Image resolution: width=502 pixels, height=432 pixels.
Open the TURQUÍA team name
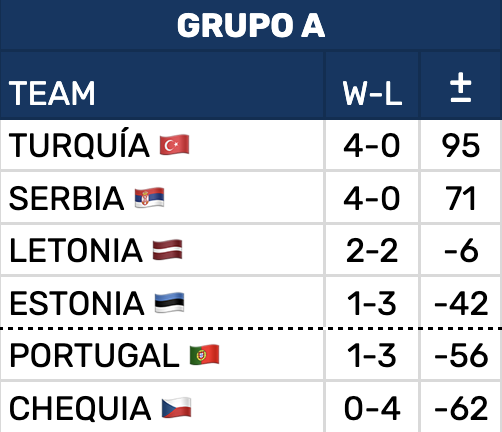pyautogui.click(x=79, y=143)
